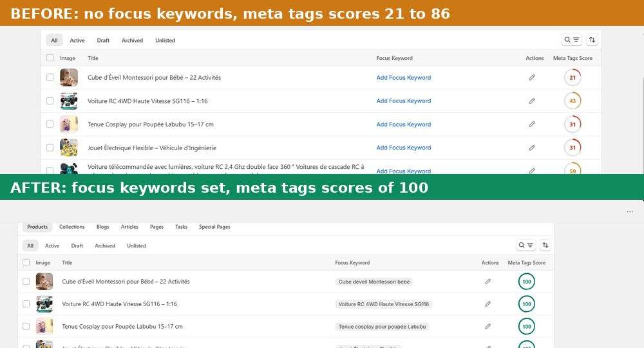Screen dimensions: 644x348
Task: Tick the Jouet Électrique Flexible row checkbox
Action: (50, 148)
